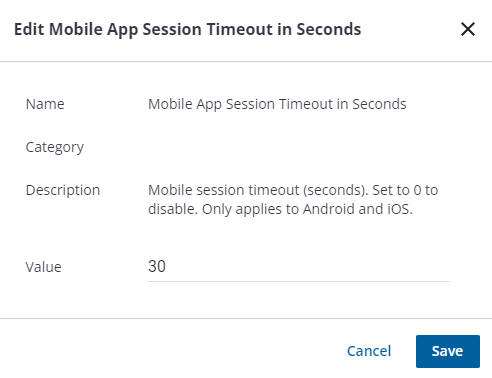492x378 pixels.
Task: Click the empty Category value area
Action: [x=299, y=147]
